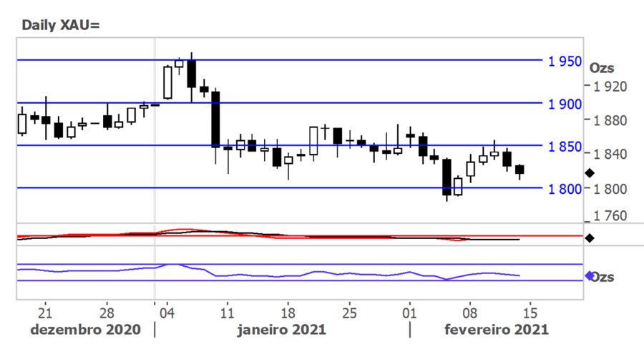Click the 1 920 price axis value

coord(610,87)
